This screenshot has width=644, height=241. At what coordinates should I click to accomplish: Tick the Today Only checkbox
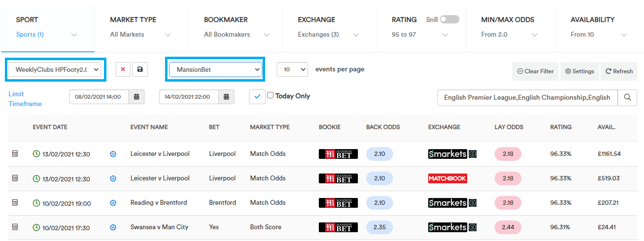pos(270,96)
